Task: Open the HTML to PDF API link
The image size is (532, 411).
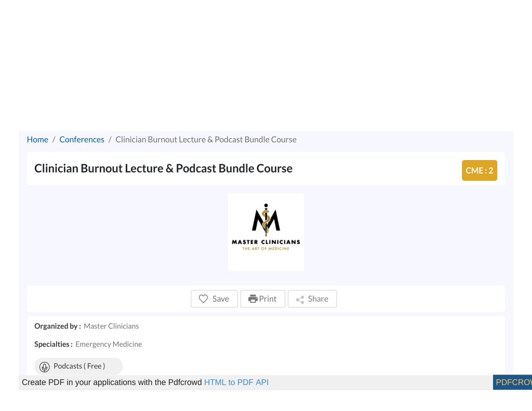Action: click(236, 382)
